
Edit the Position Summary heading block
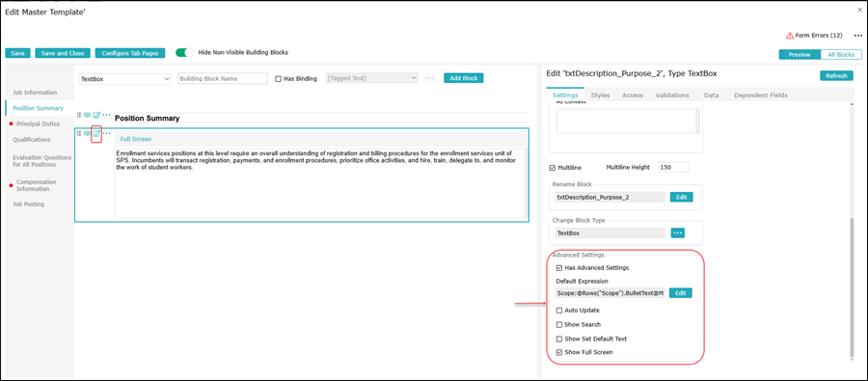[96, 115]
